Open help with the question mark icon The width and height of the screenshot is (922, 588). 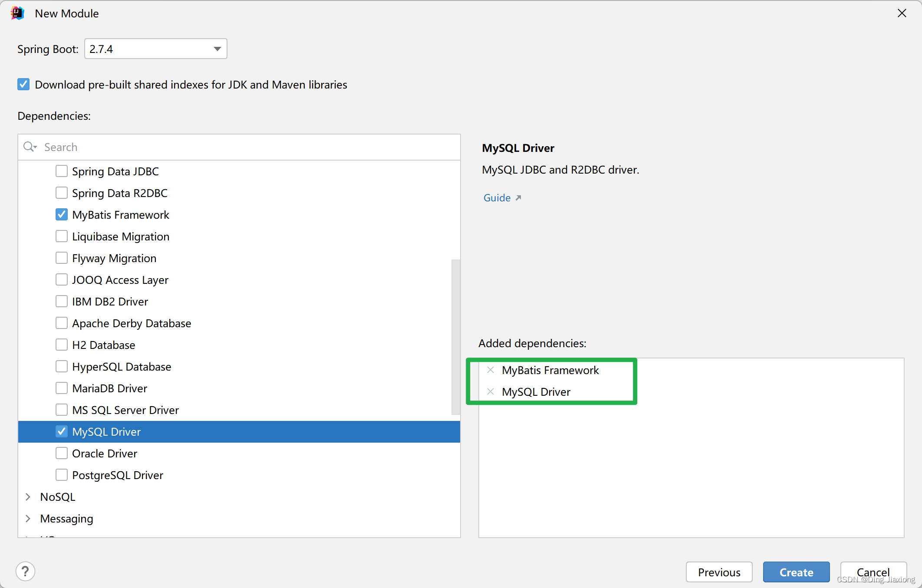(x=26, y=572)
